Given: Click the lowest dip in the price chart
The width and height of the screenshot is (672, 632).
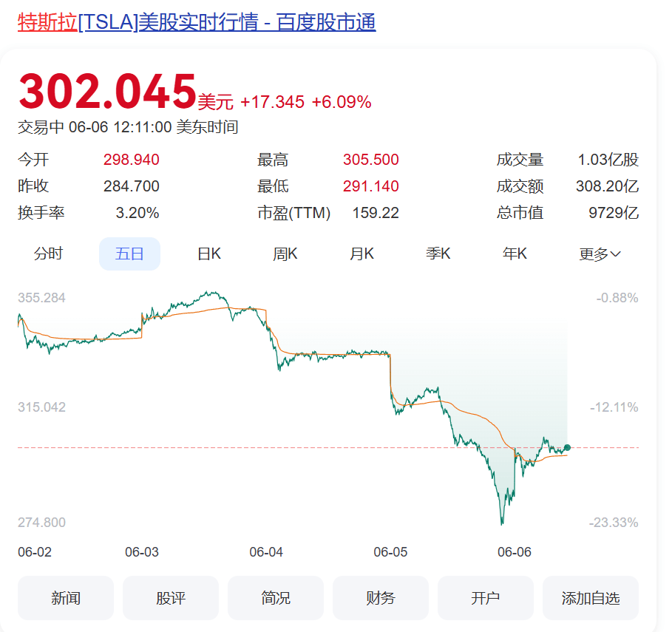Looking at the screenshot, I should pyautogui.click(x=502, y=523).
